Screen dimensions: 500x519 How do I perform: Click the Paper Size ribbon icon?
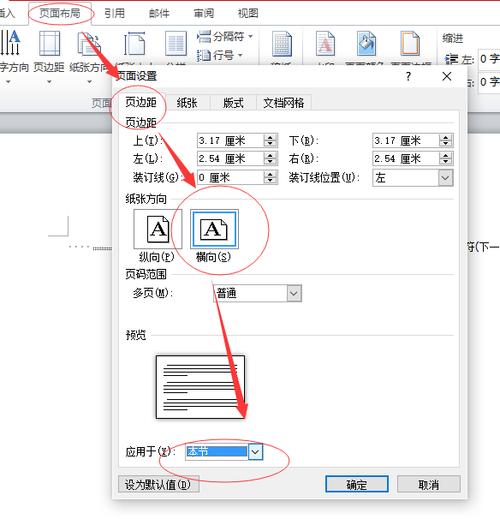[x=134, y=43]
